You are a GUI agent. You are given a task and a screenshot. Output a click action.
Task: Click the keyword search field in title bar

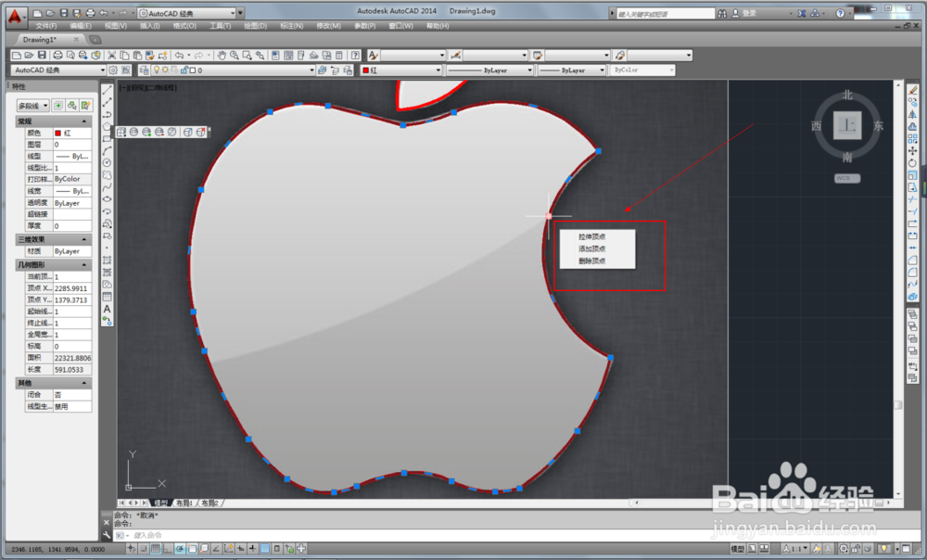(665, 14)
